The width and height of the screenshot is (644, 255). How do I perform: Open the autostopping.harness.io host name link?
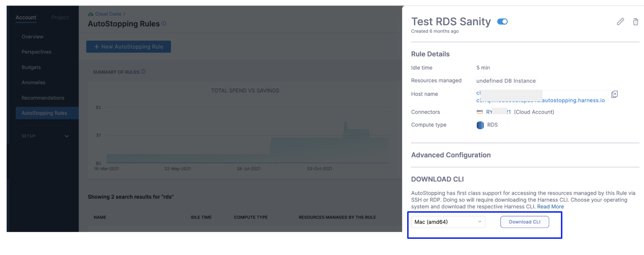coord(573,100)
